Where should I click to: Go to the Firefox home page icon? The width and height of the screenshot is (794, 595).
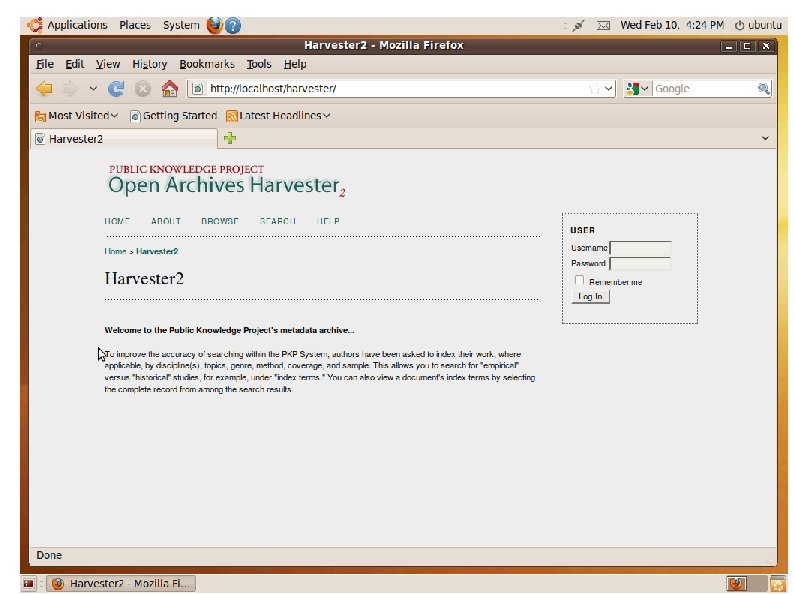pos(170,89)
